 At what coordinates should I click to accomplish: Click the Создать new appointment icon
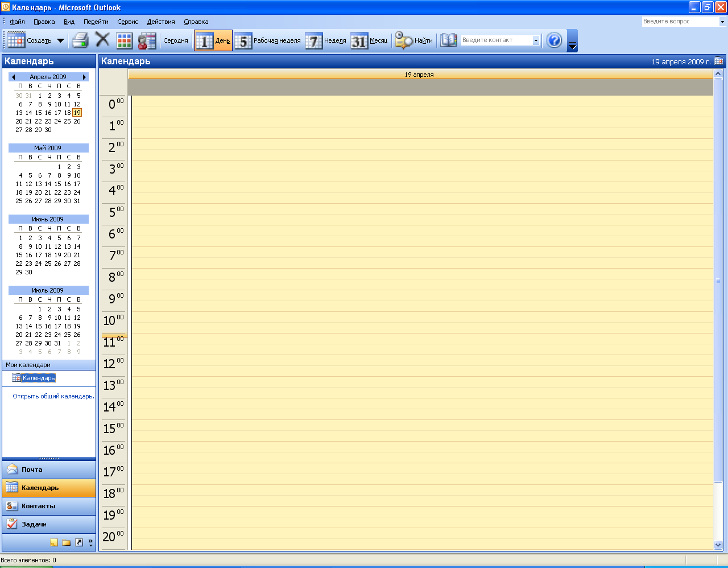16,40
